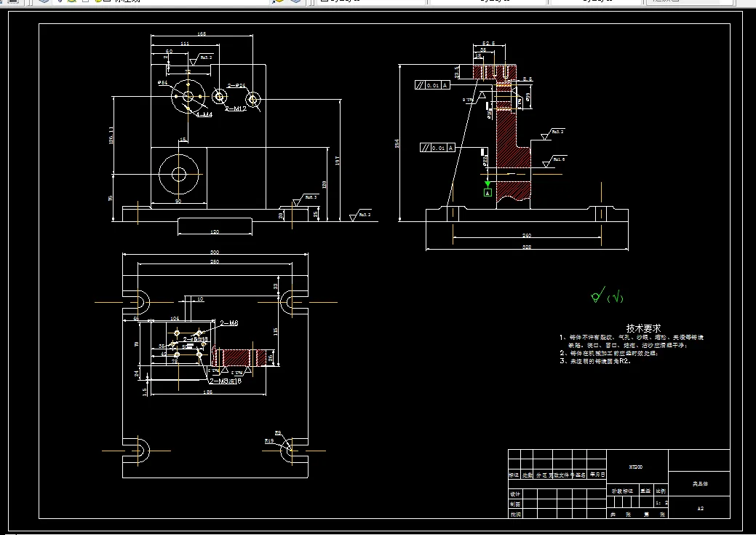Click the 104 dimension text

[175, 318]
